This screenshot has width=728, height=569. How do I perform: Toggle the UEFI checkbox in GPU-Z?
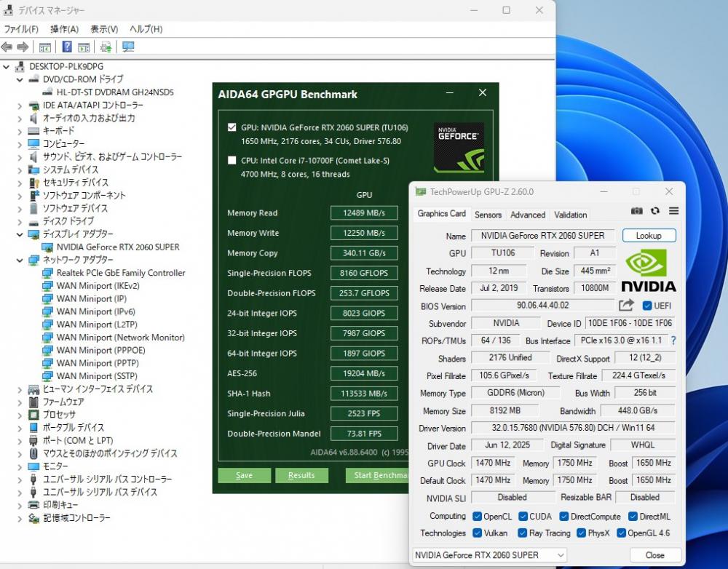pyautogui.click(x=646, y=306)
